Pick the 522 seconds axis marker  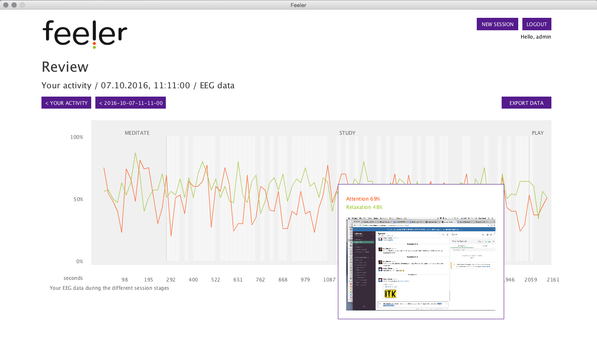click(216, 280)
